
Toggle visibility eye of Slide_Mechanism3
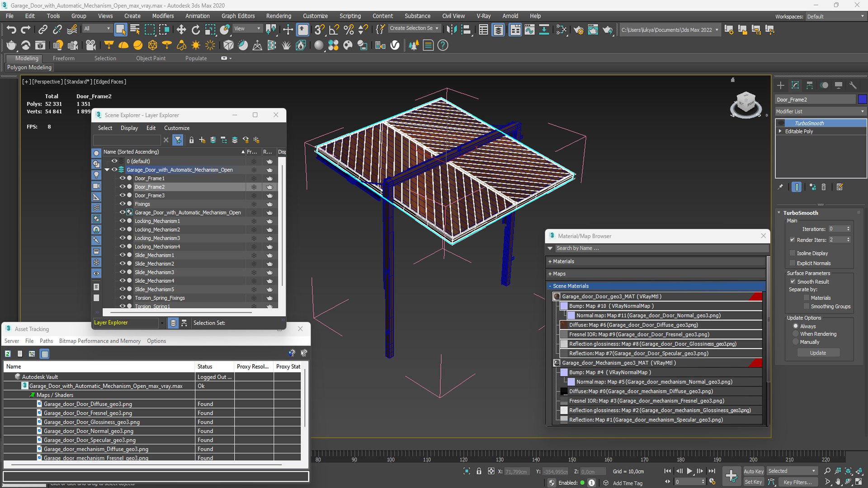click(122, 272)
